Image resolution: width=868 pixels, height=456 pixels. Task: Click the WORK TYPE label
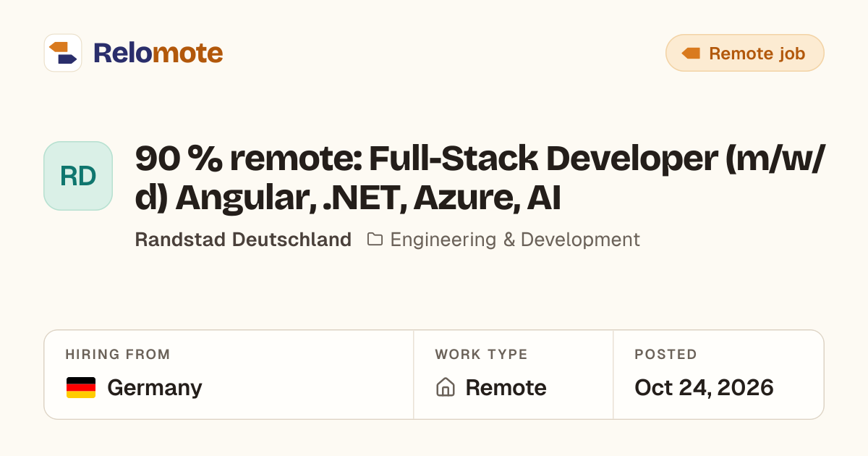[481, 355]
